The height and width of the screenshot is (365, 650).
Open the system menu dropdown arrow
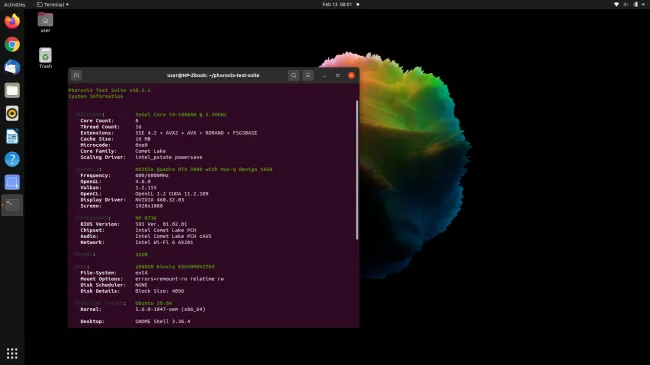pos(643,5)
